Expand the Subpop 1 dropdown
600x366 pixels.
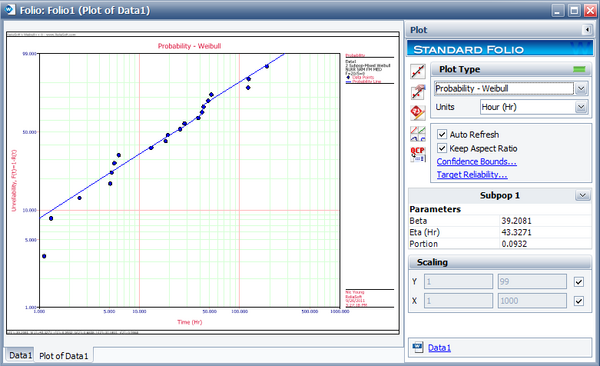[x=582, y=195]
